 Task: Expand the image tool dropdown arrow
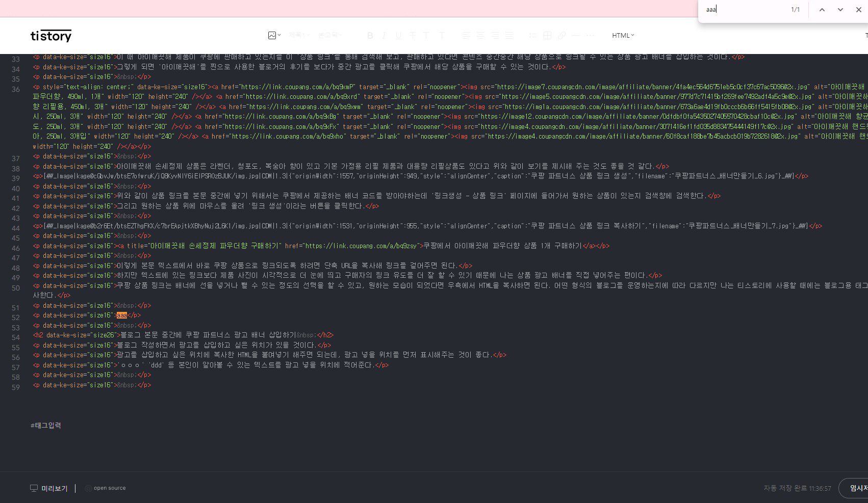tap(279, 35)
